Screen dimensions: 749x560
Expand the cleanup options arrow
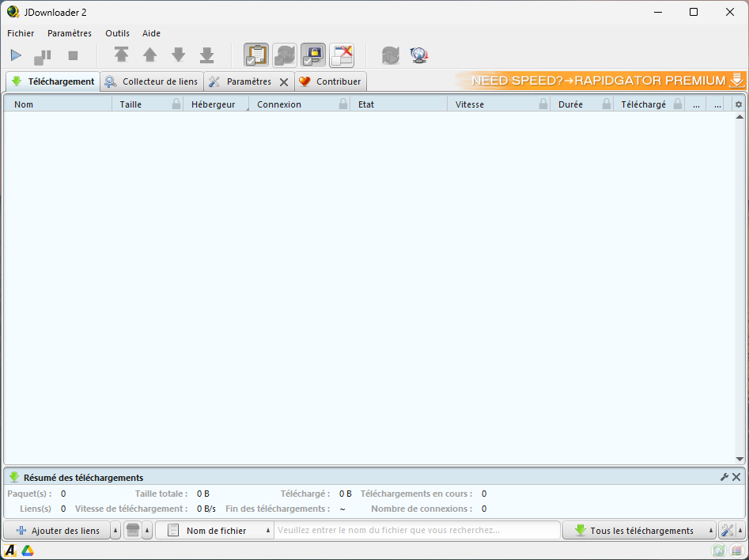(147, 531)
